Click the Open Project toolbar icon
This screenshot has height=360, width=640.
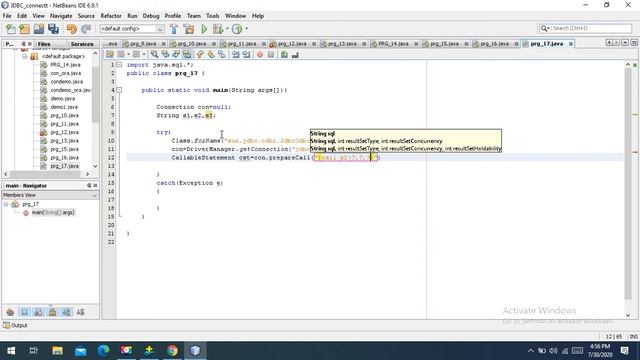coord(39,29)
